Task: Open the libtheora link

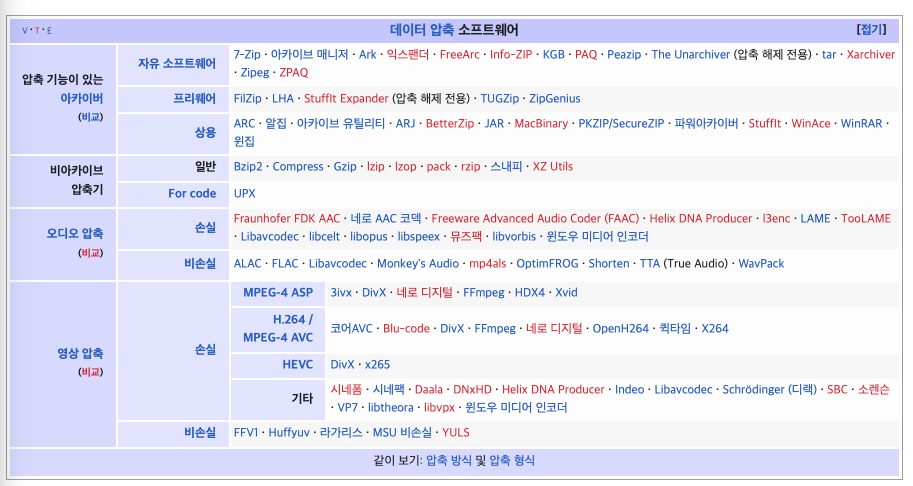Action: [391, 407]
